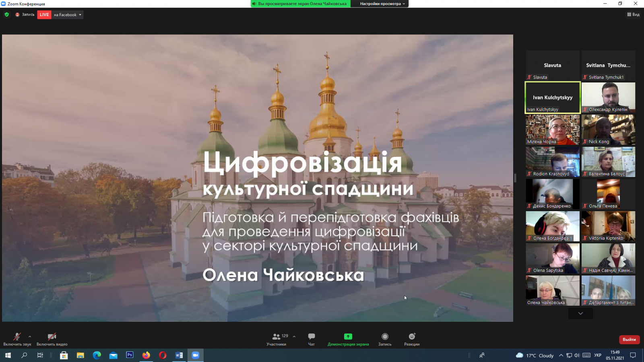Select Департамент з питан video tile
The height and width of the screenshot is (362, 644).
coord(608,290)
